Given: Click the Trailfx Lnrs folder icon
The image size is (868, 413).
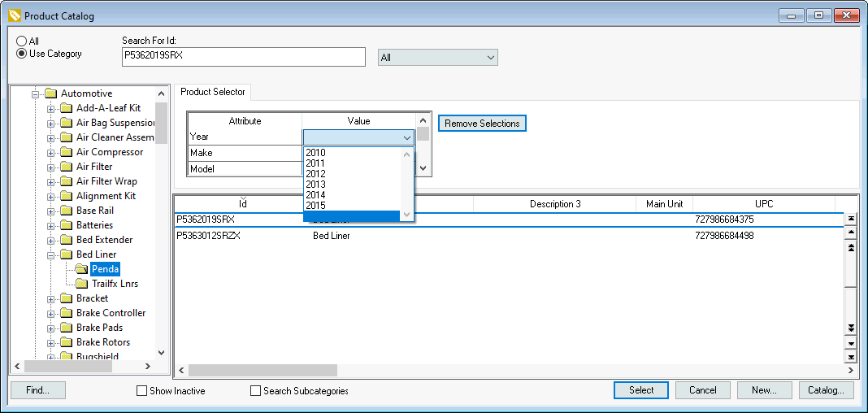Looking at the screenshot, I should [81, 284].
